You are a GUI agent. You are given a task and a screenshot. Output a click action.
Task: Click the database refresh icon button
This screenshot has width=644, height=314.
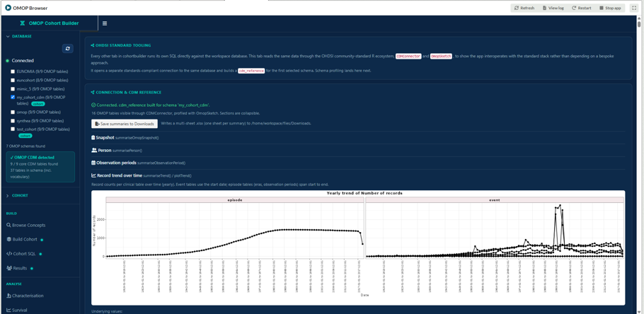point(68,48)
